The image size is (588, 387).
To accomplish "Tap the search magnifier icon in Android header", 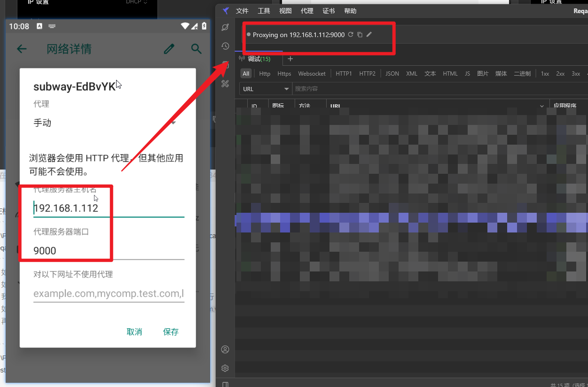I will 196,49.
